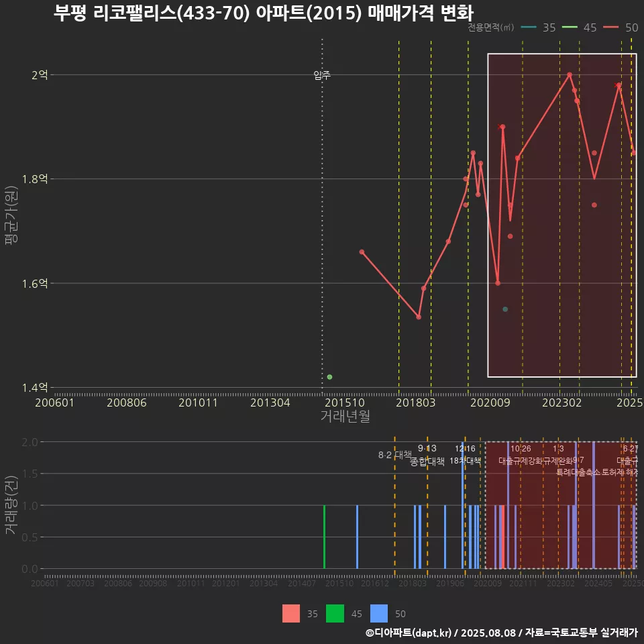
Task: Click '202111' on the volume chart x-axis
Action: 523,583
